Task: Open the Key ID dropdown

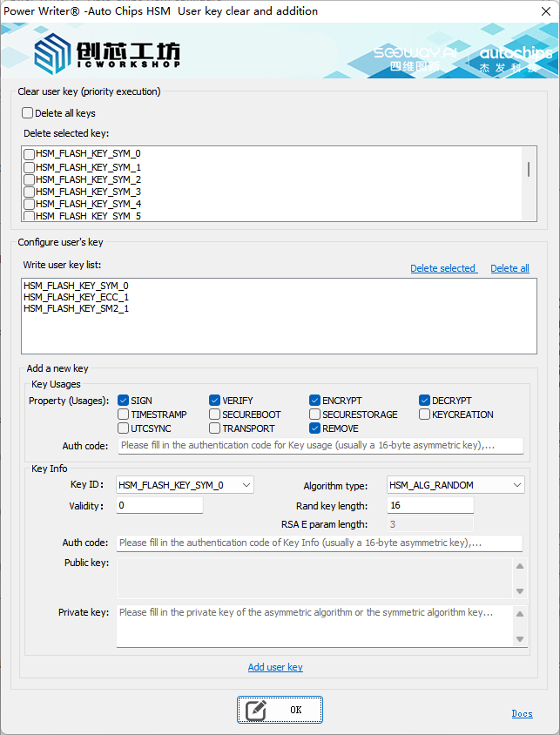Action: click(245, 485)
